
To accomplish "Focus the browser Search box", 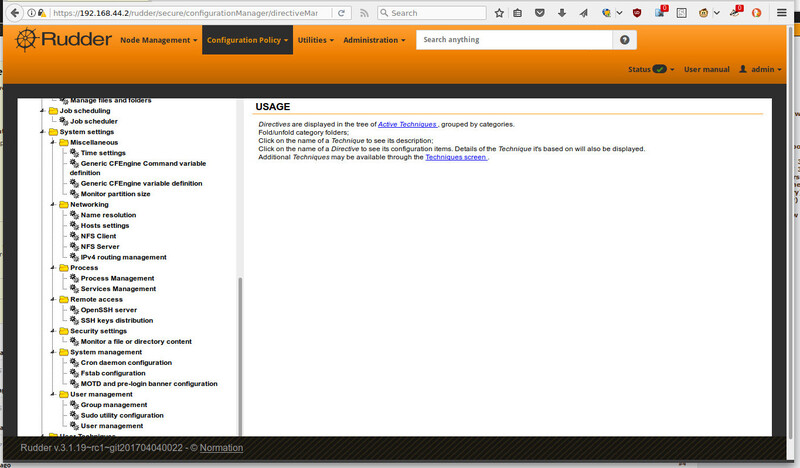I will coord(432,13).
